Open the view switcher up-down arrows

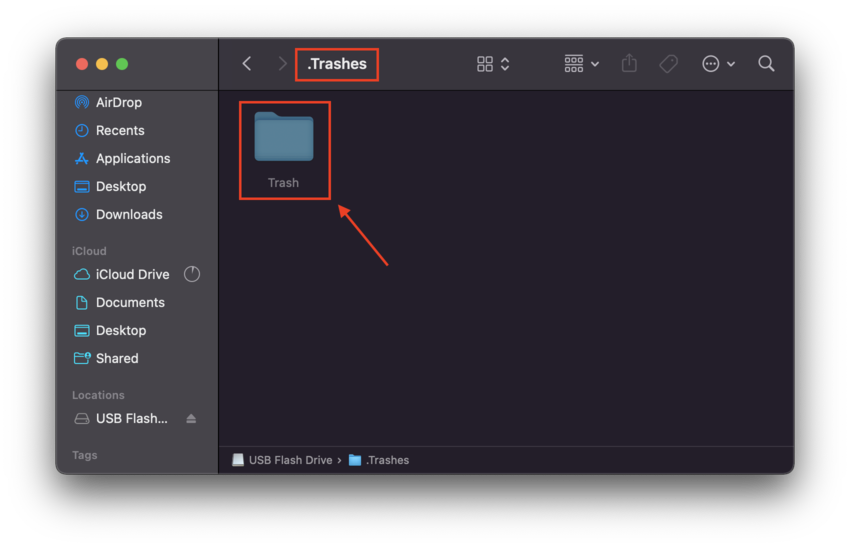coord(505,64)
